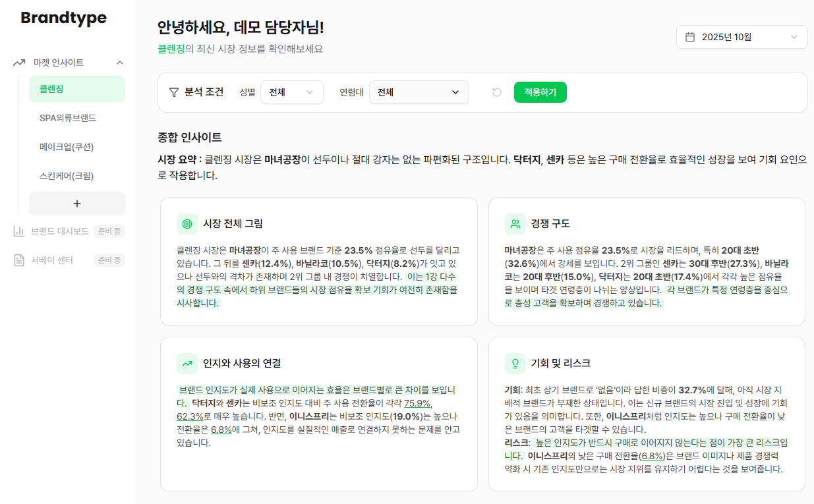
Task: Click the 서베이 센터 document icon
Action: [x=18, y=260]
